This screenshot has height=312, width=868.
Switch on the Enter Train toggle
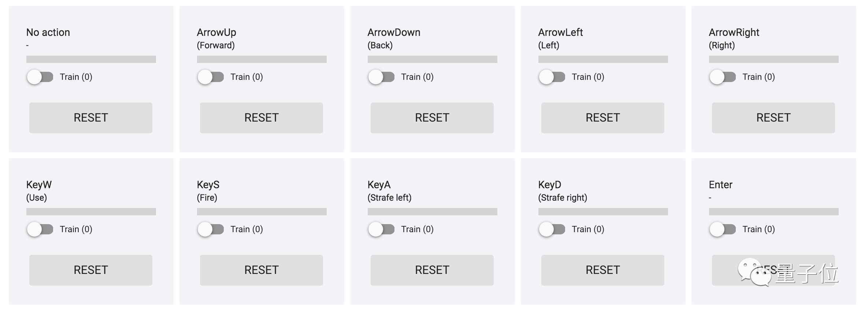[x=723, y=229]
